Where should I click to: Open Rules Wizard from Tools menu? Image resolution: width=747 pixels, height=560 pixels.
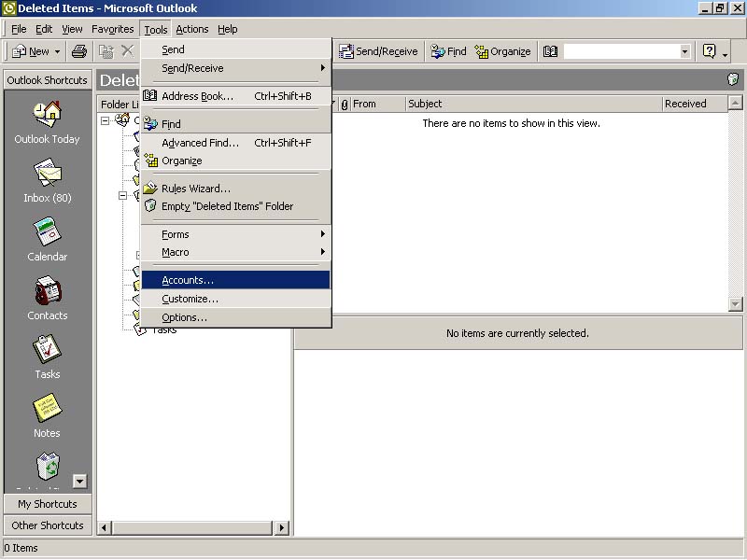pos(236,189)
